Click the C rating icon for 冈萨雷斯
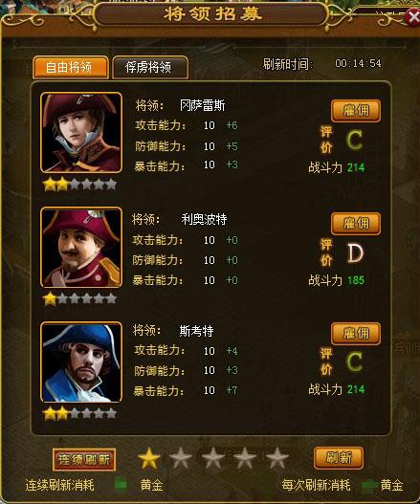The image size is (420, 504). point(355,141)
